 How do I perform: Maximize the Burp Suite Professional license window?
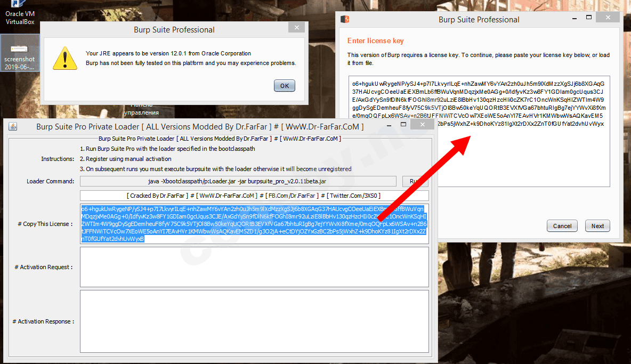pyautogui.click(x=589, y=17)
